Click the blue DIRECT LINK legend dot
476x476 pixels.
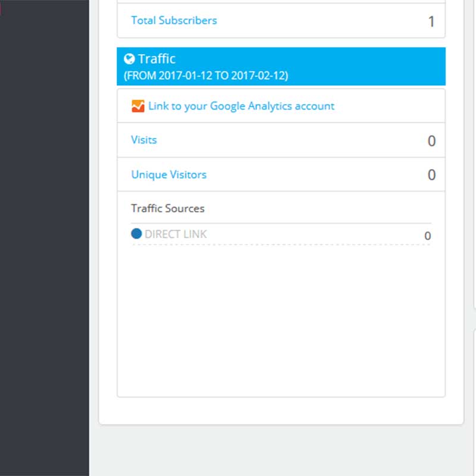[x=136, y=234]
